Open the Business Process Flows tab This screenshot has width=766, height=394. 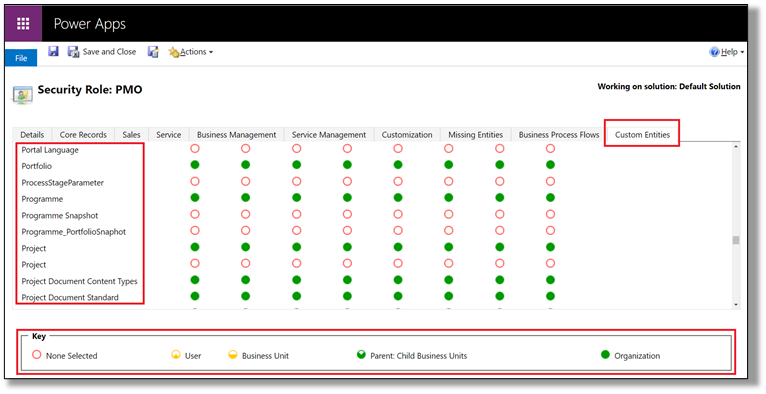click(x=559, y=135)
